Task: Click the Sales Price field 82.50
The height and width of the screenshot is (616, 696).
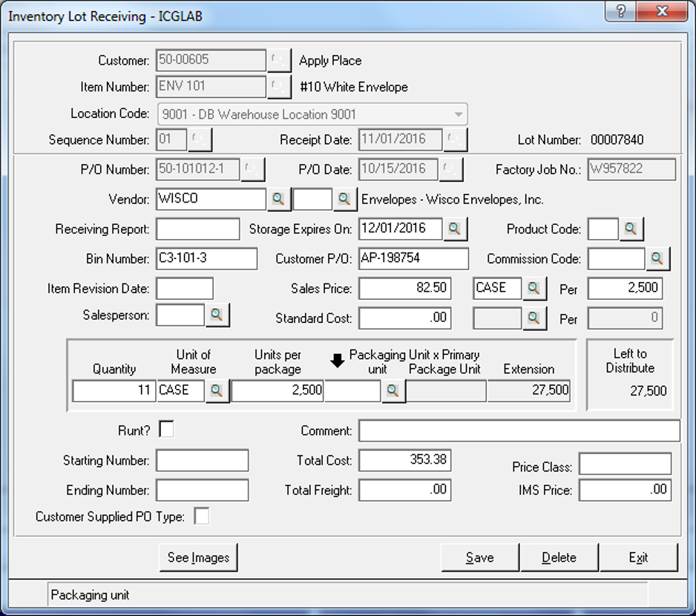Action: click(405, 288)
